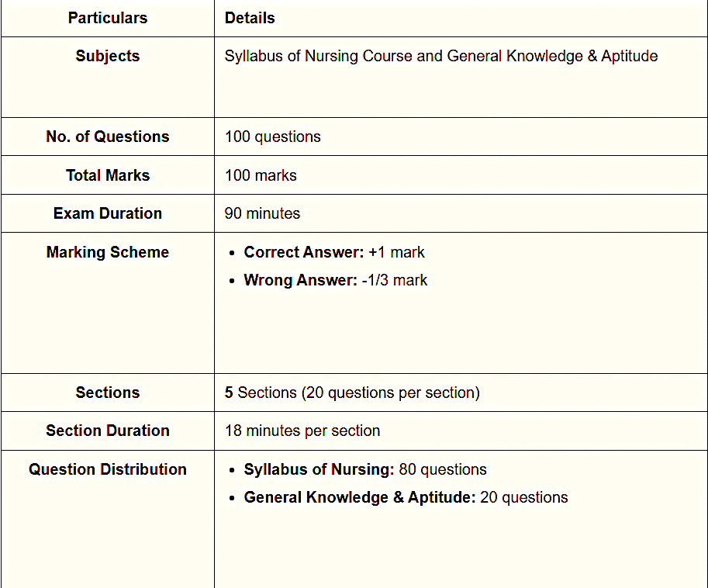Screen dimensions: 708x588
Task: Click the Particulars column header
Action: (x=107, y=18)
